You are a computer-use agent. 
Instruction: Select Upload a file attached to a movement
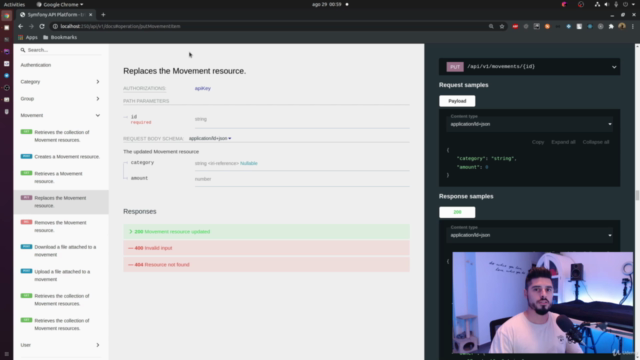[x=62, y=275]
